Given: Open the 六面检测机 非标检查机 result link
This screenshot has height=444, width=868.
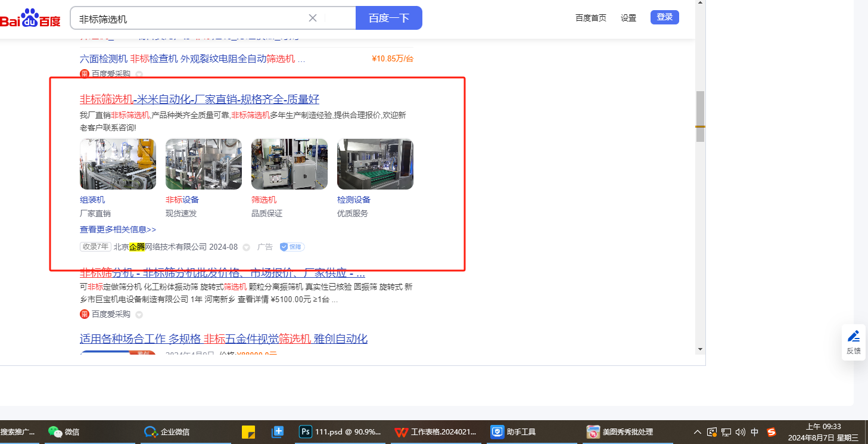Looking at the screenshot, I should 192,59.
